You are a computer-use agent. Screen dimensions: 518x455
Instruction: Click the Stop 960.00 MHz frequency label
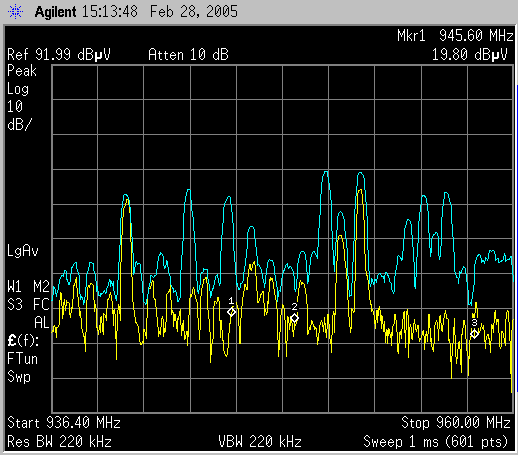[456, 423]
